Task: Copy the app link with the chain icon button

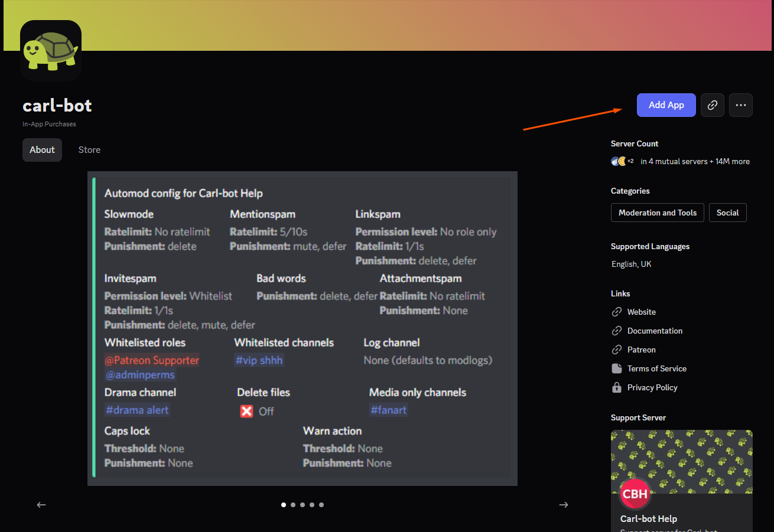Action: (713, 105)
